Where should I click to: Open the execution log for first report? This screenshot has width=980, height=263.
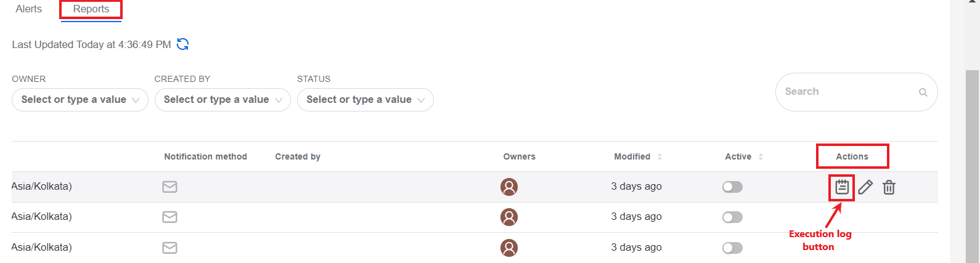(842, 187)
